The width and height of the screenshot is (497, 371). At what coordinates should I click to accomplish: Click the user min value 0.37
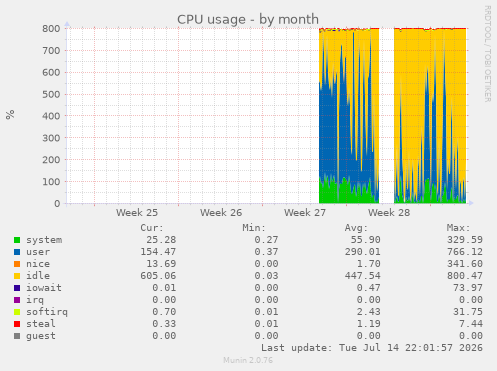[266, 252]
